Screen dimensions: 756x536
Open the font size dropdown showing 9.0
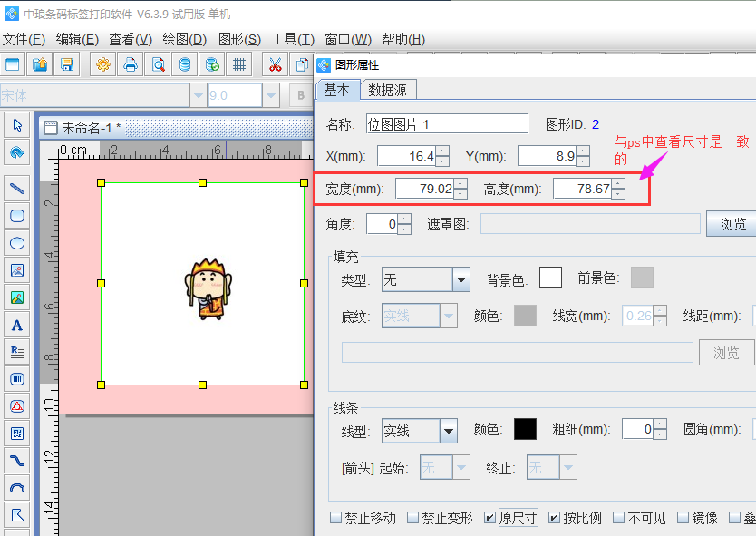[270, 95]
